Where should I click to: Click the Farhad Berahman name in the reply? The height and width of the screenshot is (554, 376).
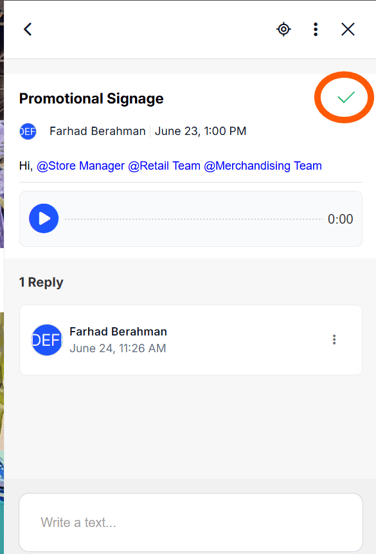click(118, 331)
